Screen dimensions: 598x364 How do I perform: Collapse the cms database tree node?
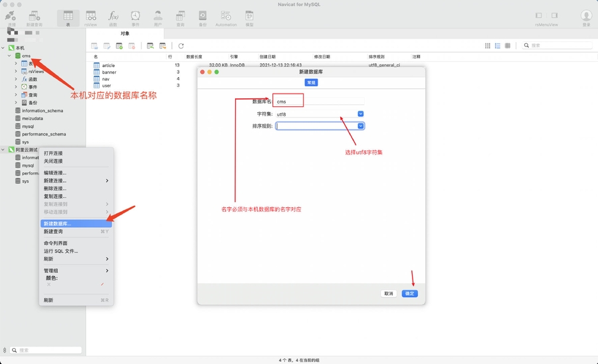(x=9, y=56)
